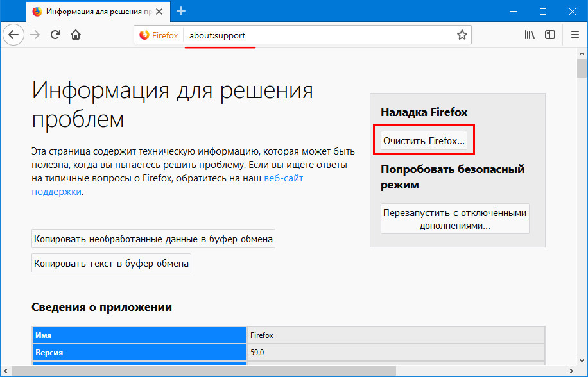Open a new tab with plus
Viewport: 588px width, 377px height.
[x=181, y=12]
